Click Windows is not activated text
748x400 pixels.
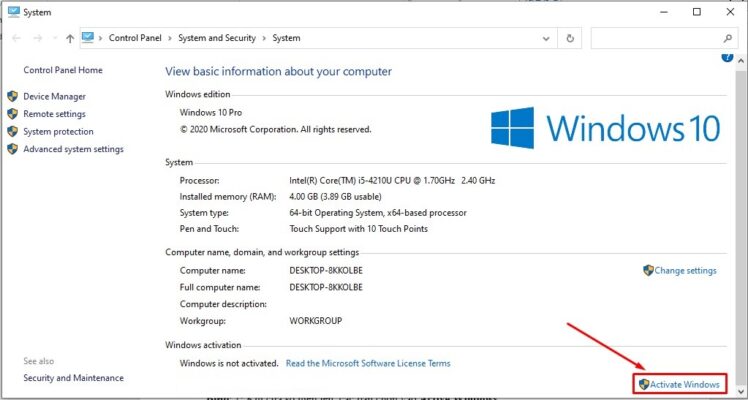(x=229, y=363)
